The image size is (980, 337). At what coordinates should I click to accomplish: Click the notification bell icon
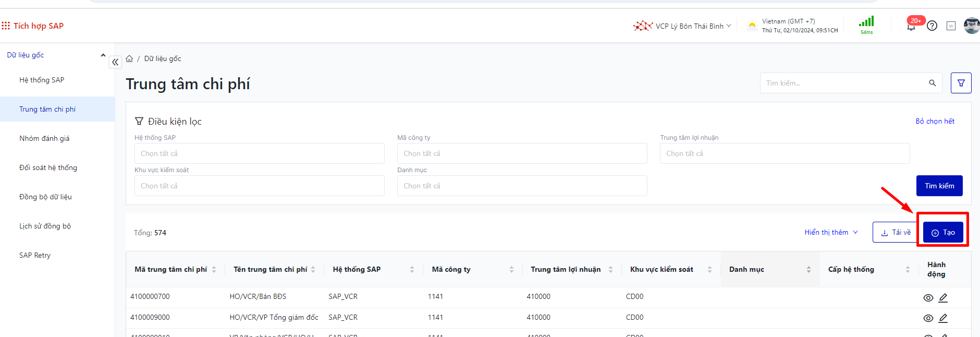click(x=911, y=27)
